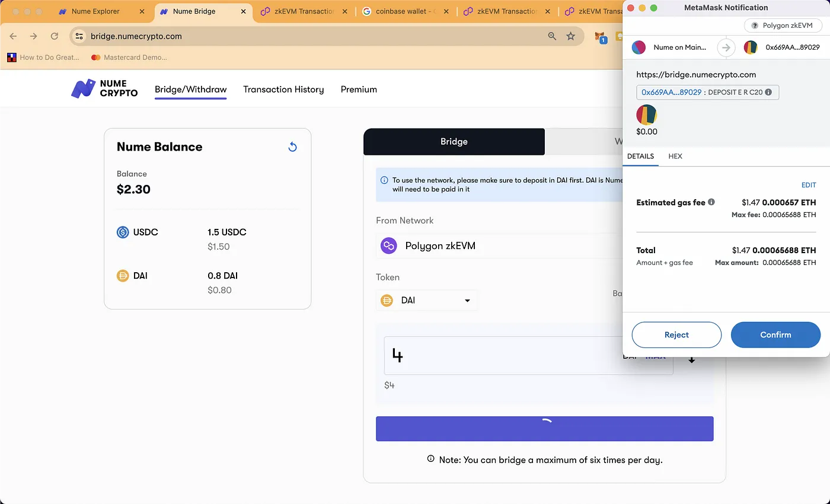Viewport: 830px width, 504px height.
Task: Click the info icon next to DEPOSIT ERC20
Action: (768, 92)
